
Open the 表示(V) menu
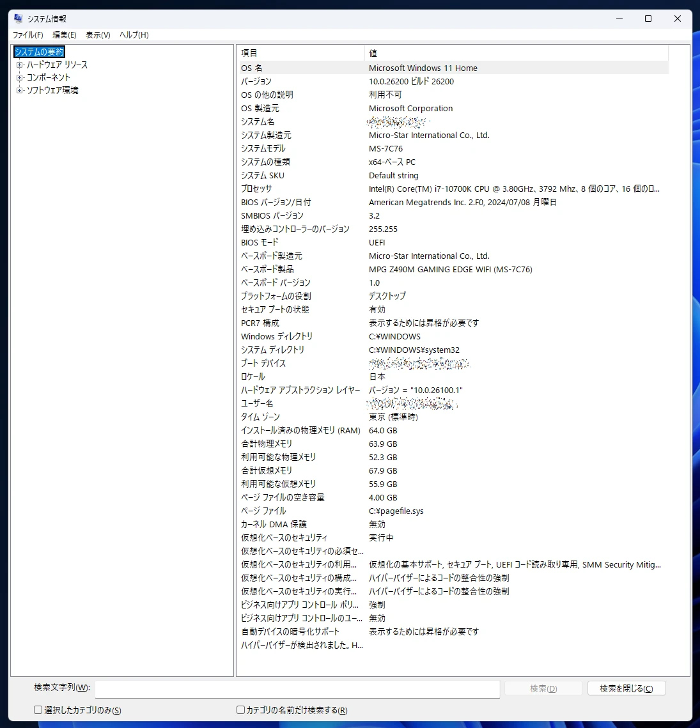point(98,35)
